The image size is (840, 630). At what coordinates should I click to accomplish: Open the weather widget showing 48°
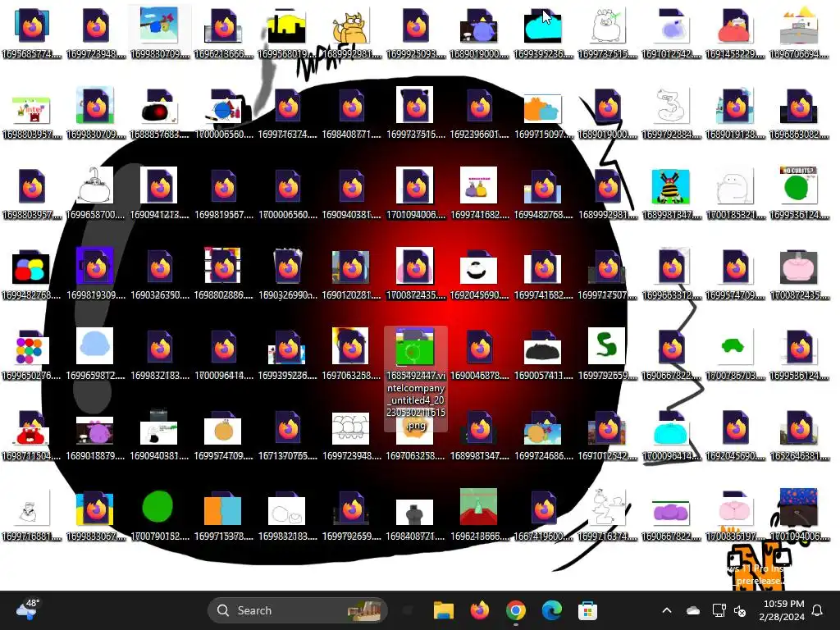pos(27,610)
